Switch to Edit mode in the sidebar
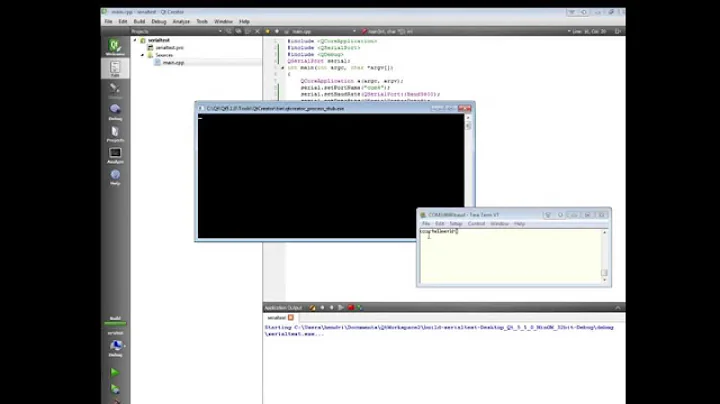 click(115, 68)
